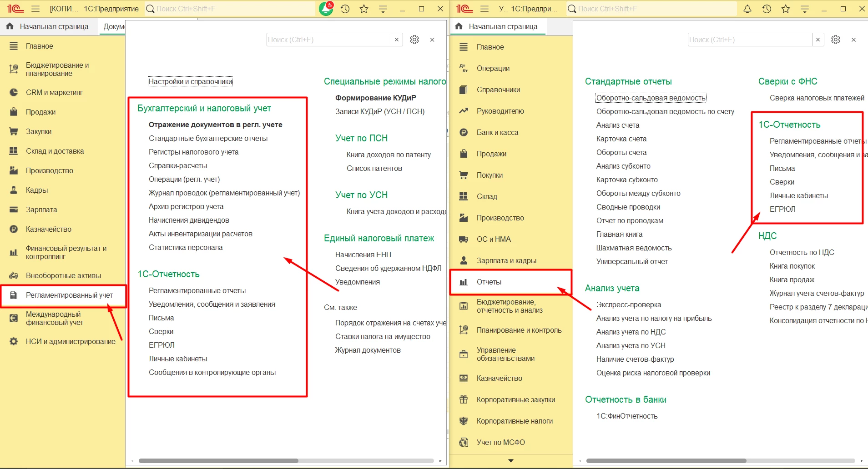Screen dimensions: 868x469
Task: Click panel search field in right window
Action: coord(750,40)
